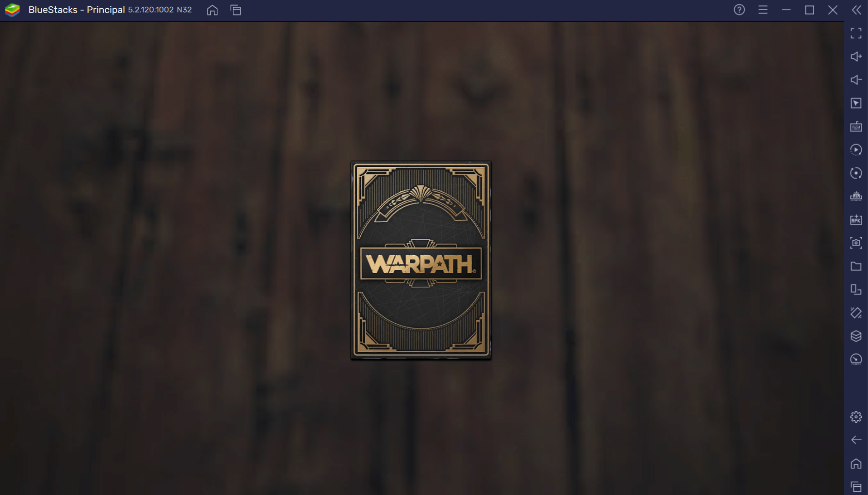The width and height of the screenshot is (868, 495).
Task: Close the BlueStacks window
Action: pyautogui.click(x=833, y=10)
